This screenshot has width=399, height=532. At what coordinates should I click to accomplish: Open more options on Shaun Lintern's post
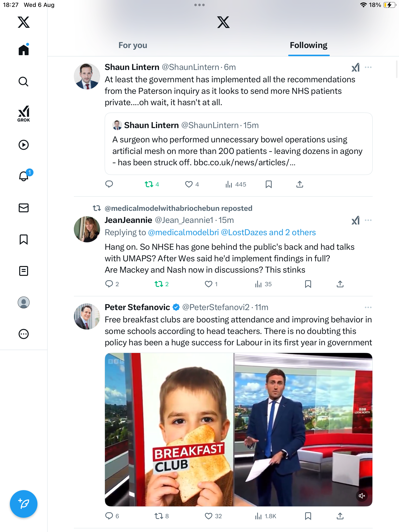[x=368, y=67]
